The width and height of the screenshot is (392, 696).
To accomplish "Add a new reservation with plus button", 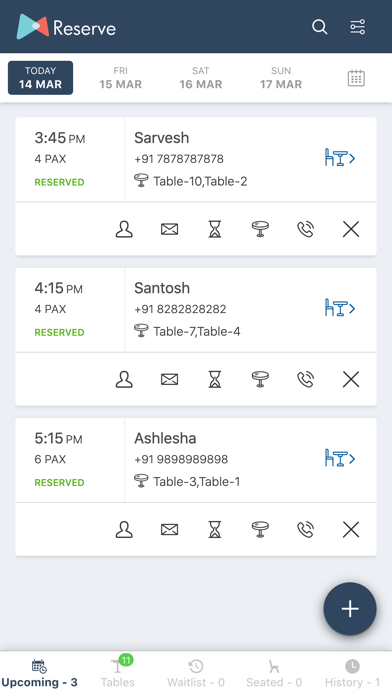I will click(350, 609).
